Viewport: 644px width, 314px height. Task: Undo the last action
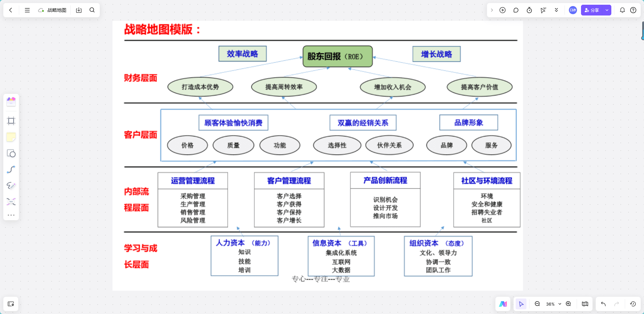(603, 304)
